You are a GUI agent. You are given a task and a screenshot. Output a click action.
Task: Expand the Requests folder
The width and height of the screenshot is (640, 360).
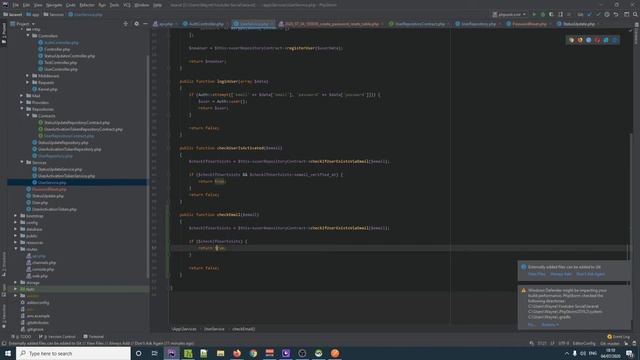(x=28, y=82)
